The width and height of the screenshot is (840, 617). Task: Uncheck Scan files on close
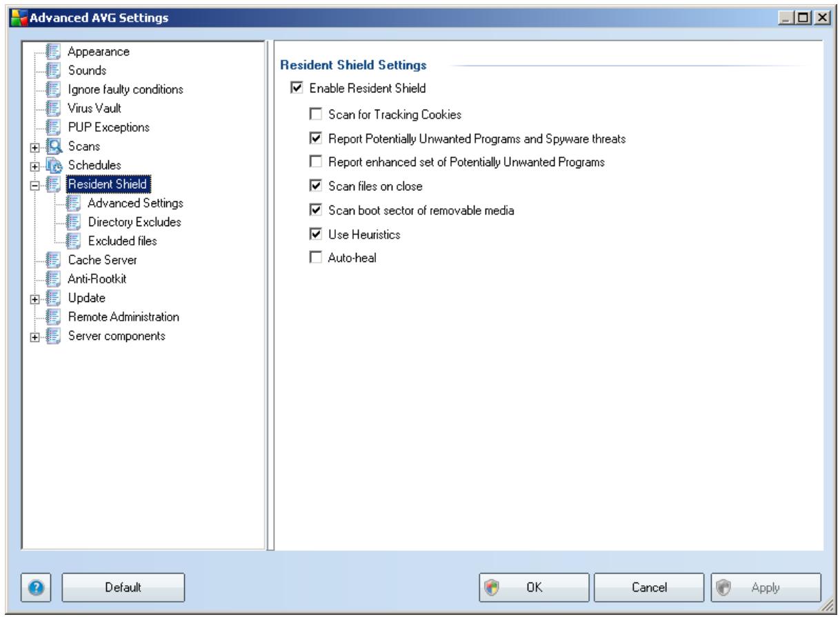click(x=317, y=186)
